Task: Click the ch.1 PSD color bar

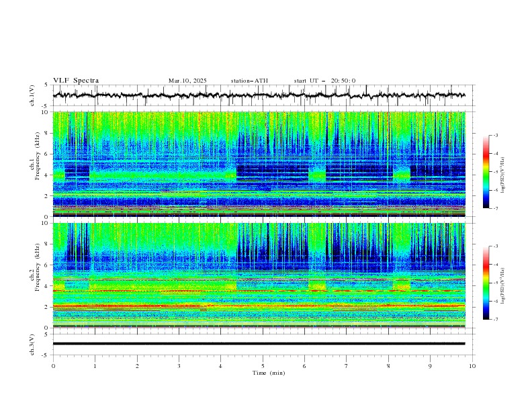Action: (486, 171)
